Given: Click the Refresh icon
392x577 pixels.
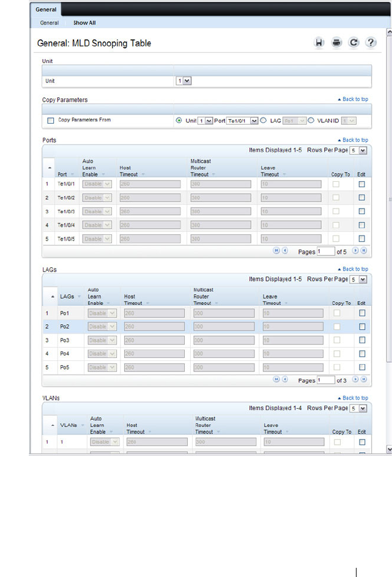Looking at the screenshot, I should coord(353,43).
